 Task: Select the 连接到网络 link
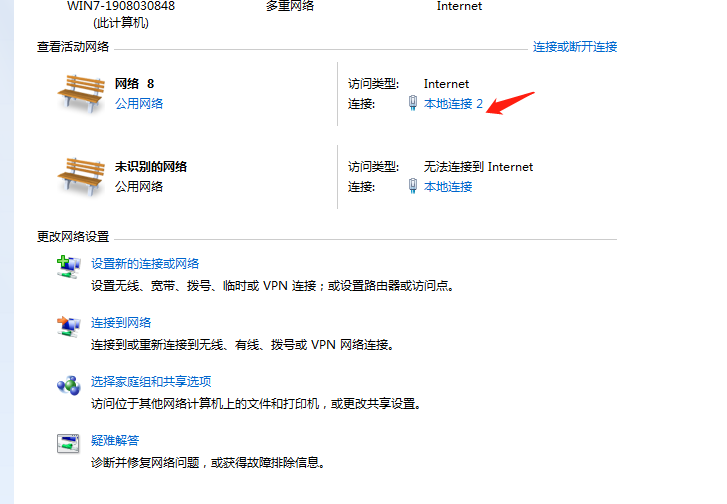click(x=121, y=323)
